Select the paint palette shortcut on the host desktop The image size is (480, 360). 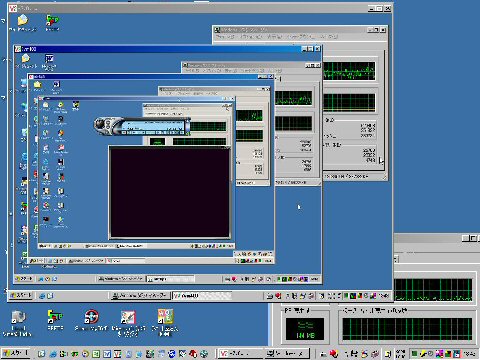pos(128,317)
